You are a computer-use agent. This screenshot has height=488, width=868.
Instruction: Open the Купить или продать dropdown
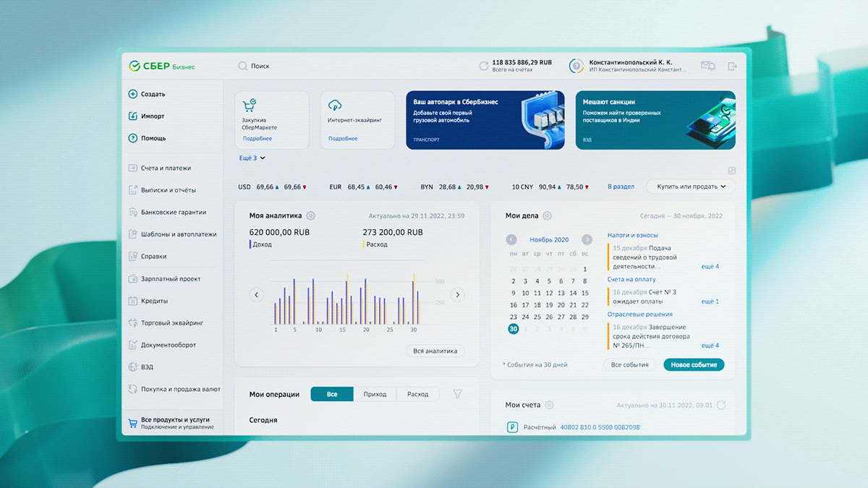tap(692, 187)
